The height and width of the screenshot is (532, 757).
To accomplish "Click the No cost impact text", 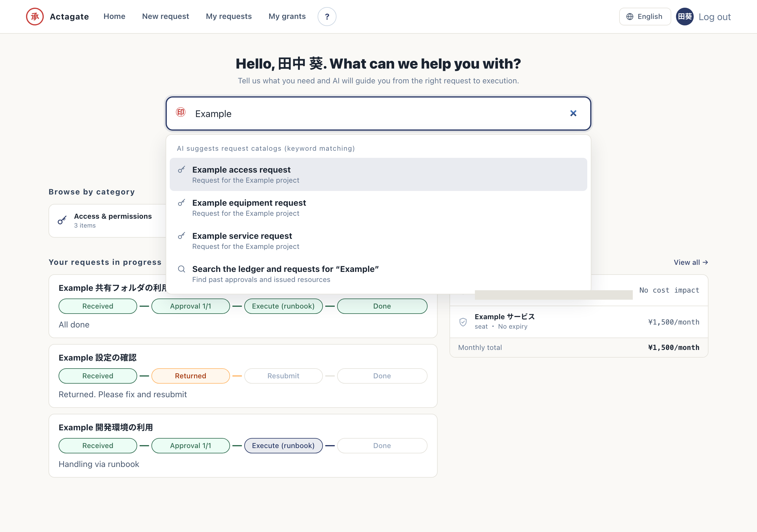I will [669, 290].
